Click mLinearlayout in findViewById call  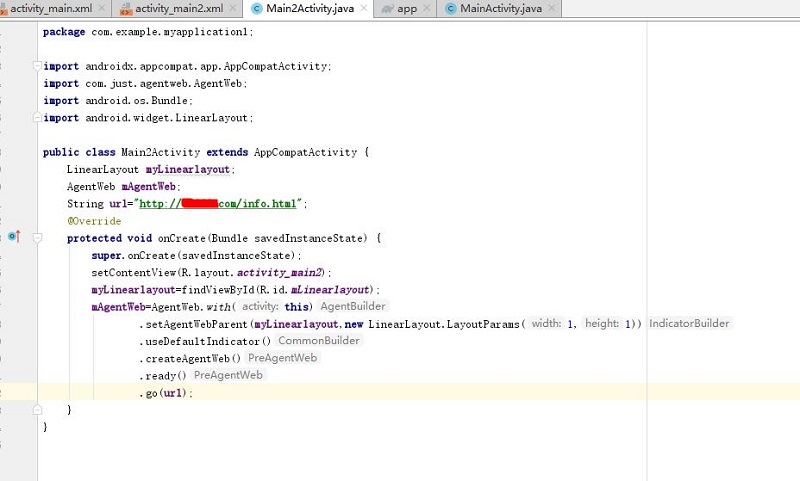(x=330, y=290)
